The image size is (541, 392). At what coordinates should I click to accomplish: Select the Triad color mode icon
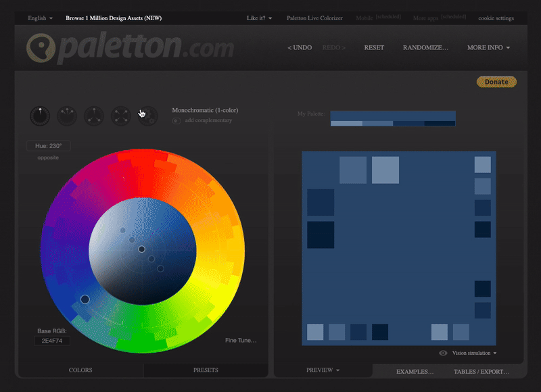click(x=94, y=116)
